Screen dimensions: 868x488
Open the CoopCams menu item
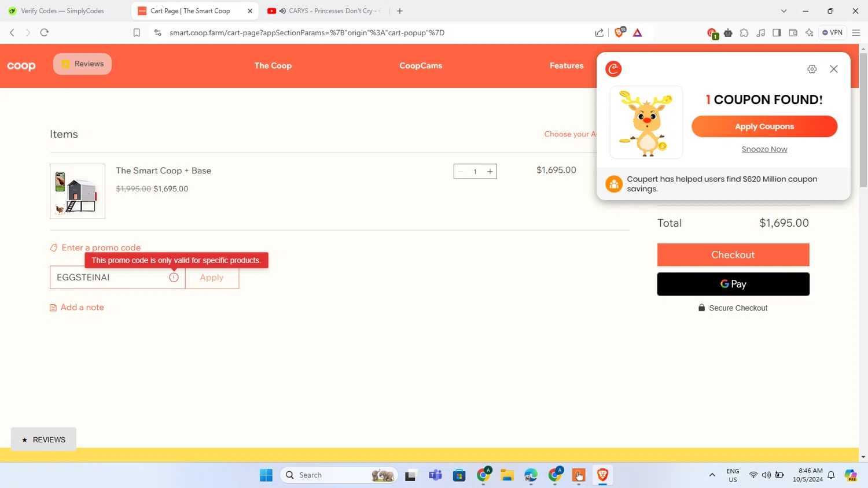421,66
